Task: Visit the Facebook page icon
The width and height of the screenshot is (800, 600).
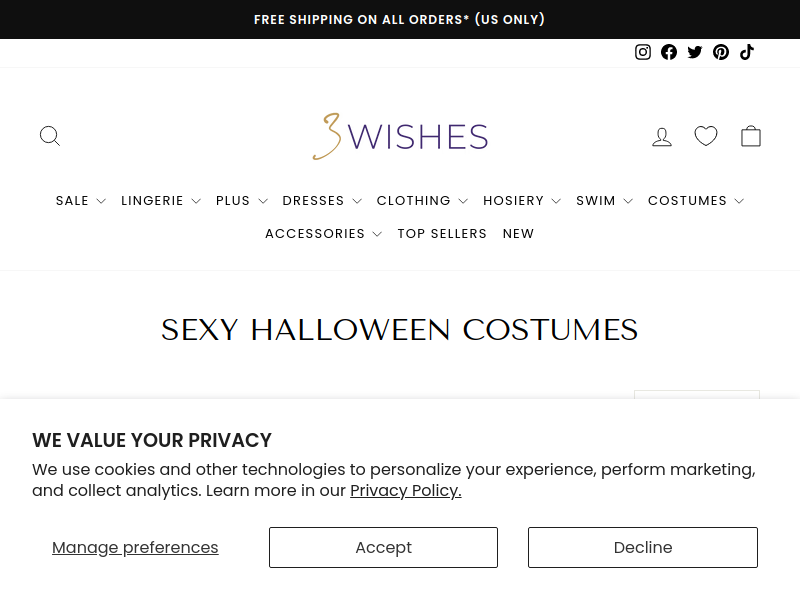Action: click(669, 52)
